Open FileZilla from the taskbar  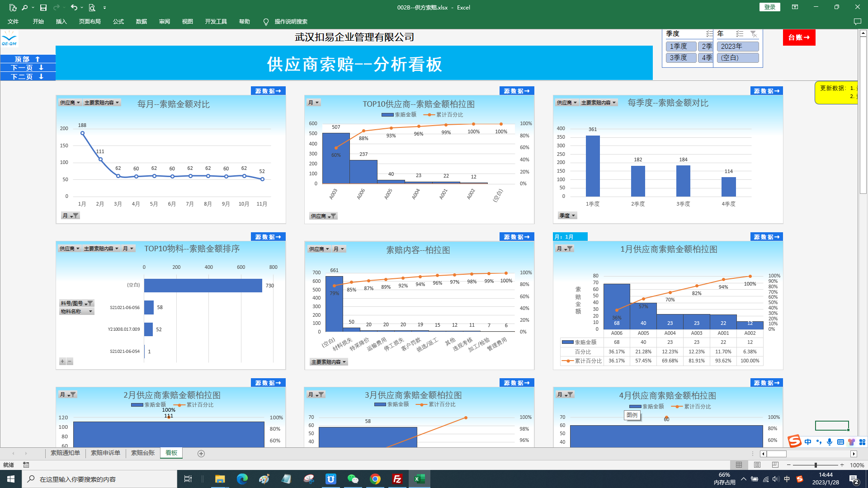(x=397, y=479)
